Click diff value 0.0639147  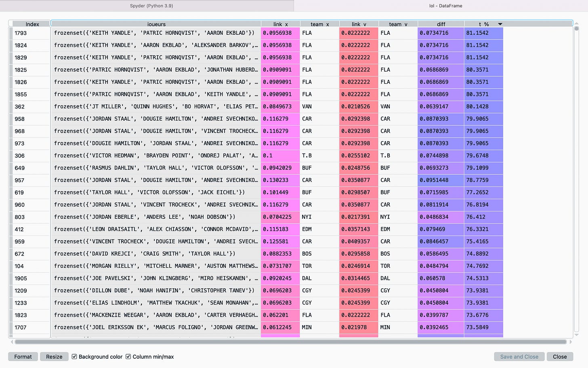[441, 107]
